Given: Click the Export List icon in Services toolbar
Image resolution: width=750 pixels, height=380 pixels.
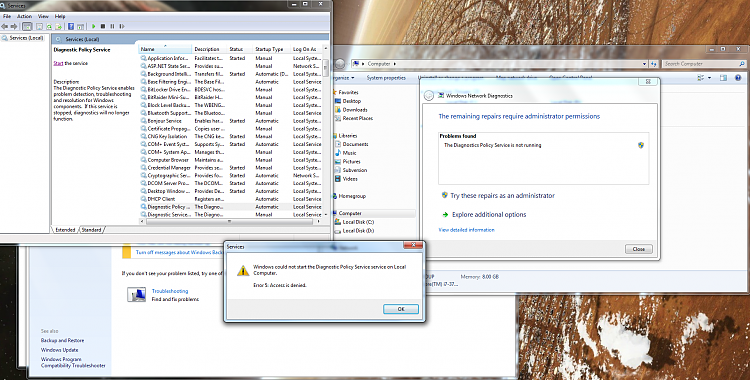Looking at the screenshot, I should [58, 26].
